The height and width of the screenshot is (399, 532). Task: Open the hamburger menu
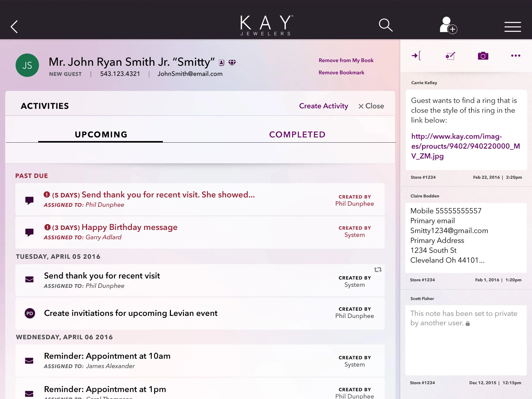(x=513, y=27)
